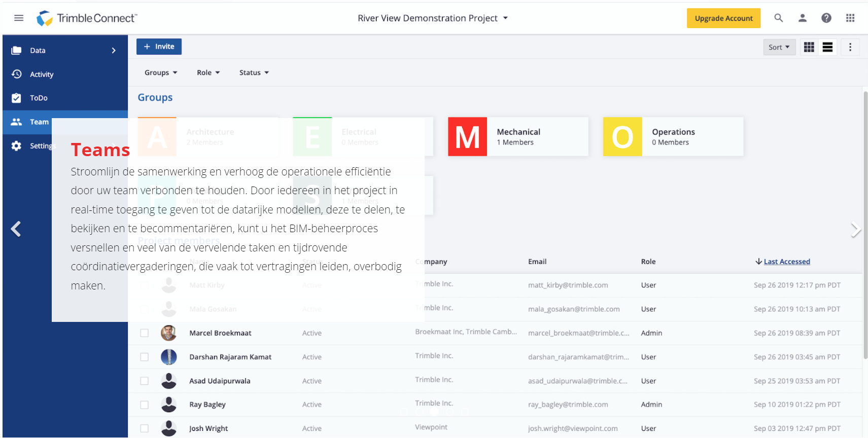Image resolution: width=868 pixels, height=438 pixels.
Task: Go to previous slide with left arrow
Action: pos(16,229)
